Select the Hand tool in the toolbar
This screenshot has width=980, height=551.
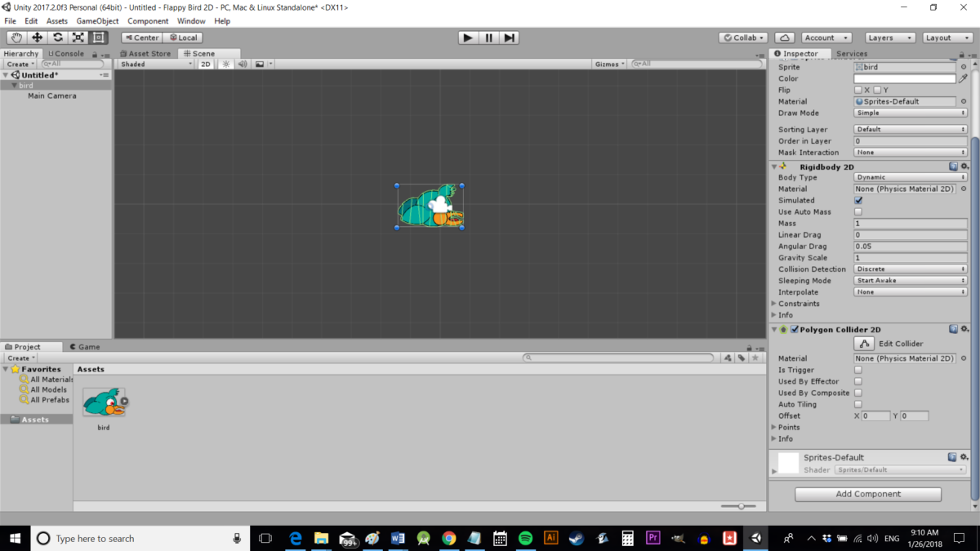16,37
